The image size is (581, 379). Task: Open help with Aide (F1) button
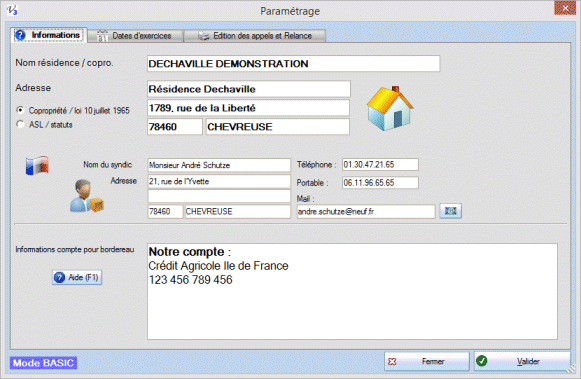click(x=77, y=277)
